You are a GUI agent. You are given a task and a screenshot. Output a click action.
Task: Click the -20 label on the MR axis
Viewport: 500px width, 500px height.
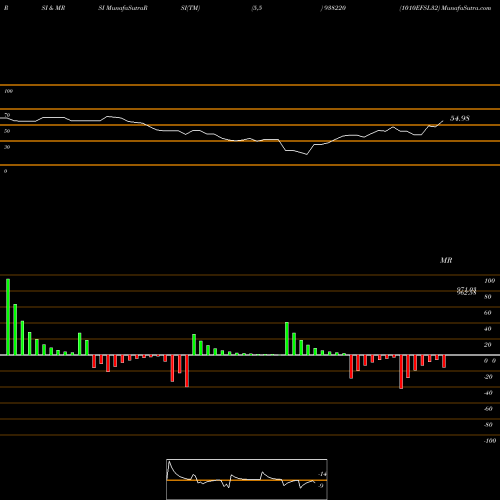488,377
